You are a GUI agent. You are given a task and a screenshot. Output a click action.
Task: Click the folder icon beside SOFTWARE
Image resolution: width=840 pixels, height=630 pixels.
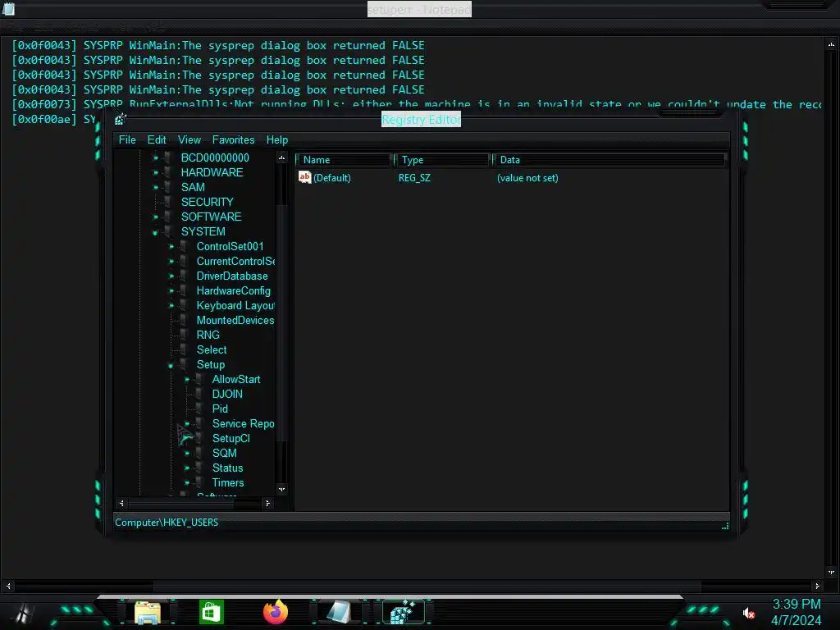tap(168, 217)
